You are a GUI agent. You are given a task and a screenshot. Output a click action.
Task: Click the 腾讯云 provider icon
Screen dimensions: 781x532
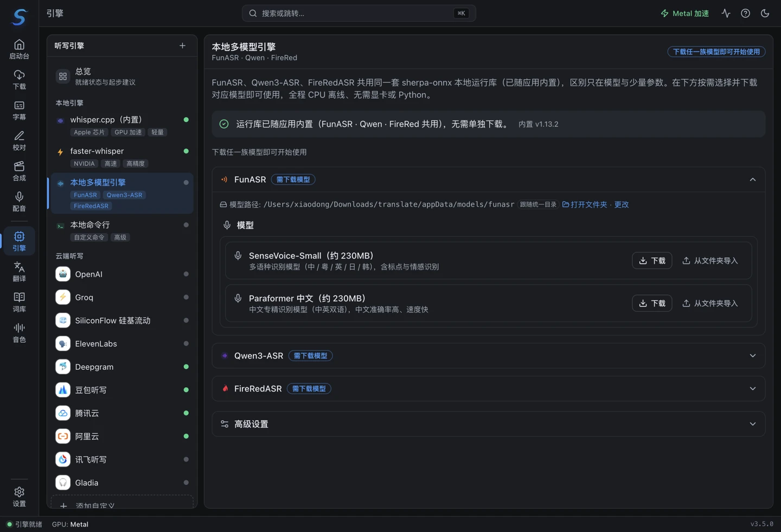pos(63,413)
